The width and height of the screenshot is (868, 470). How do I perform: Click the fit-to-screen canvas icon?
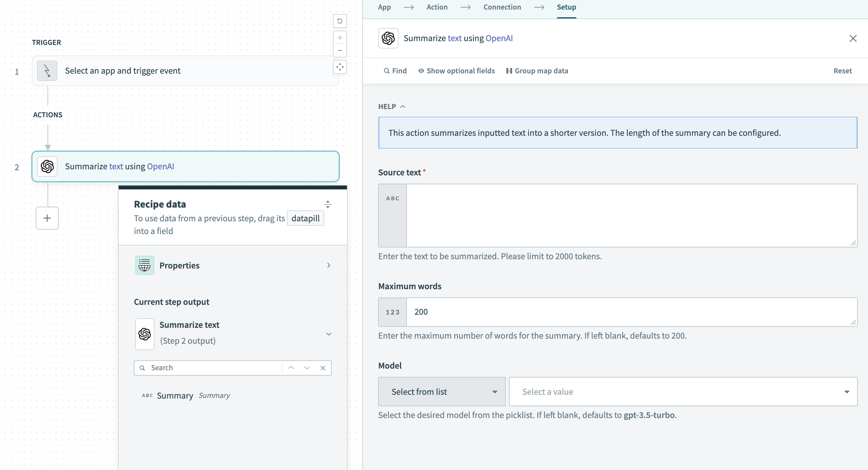[340, 67]
